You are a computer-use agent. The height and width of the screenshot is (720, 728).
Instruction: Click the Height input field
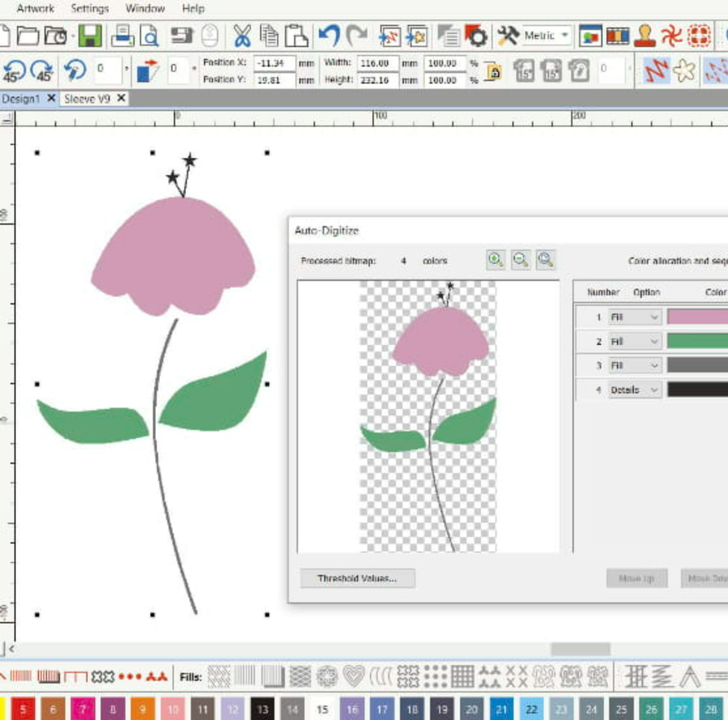point(378,80)
